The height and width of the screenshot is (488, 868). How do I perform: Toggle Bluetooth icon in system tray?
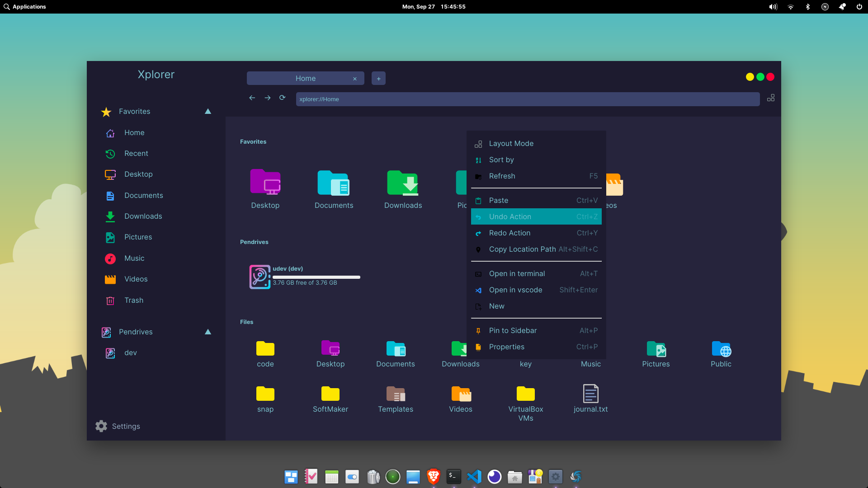click(808, 7)
